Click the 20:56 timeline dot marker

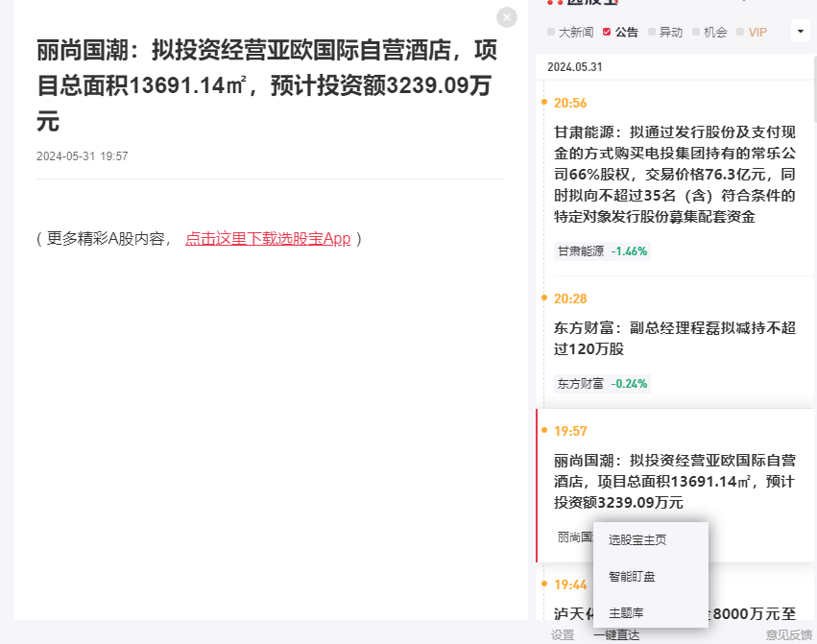tap(544, 102)
